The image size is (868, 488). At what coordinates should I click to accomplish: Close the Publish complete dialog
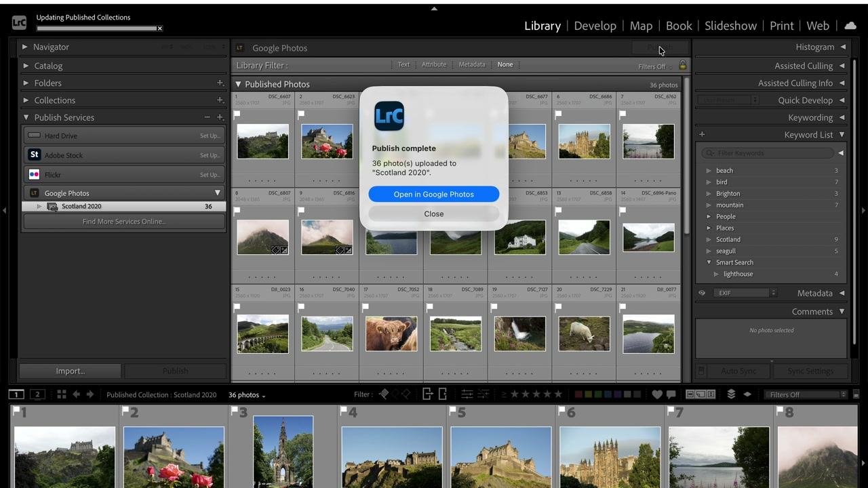coord(434,214)
